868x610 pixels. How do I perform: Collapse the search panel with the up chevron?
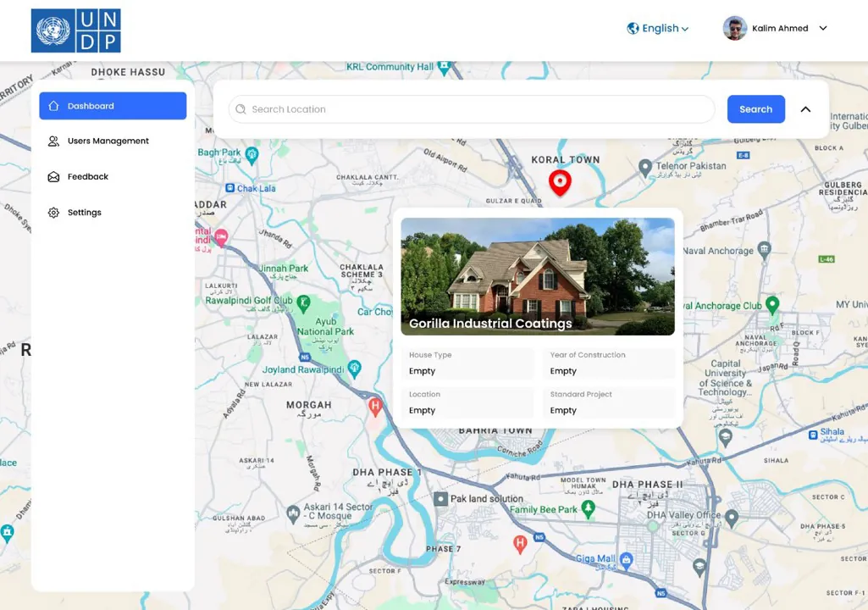click(805, 109)
